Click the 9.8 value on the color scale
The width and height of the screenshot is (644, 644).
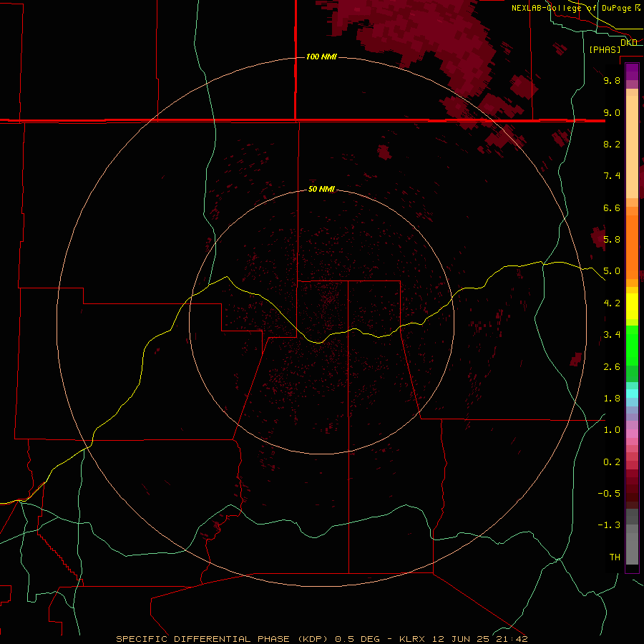(612, 80)
